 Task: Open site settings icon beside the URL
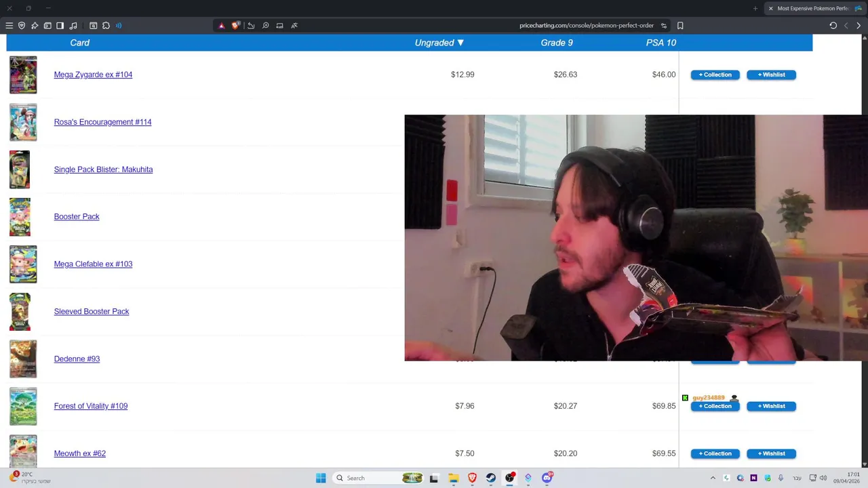pos(664,26)
